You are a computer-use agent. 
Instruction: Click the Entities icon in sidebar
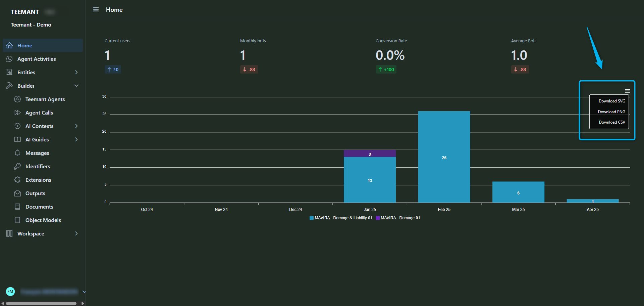pos(9,72)
